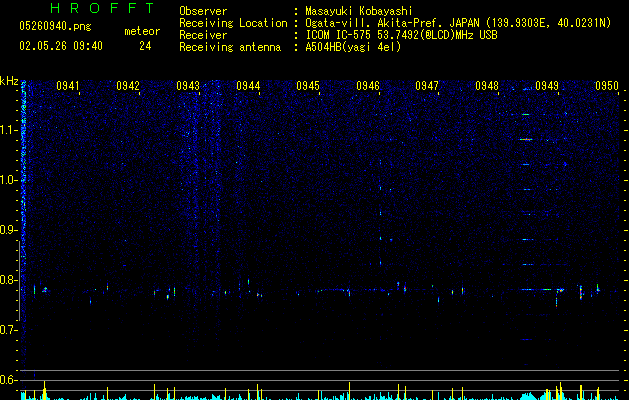Click the meteor label
629x400 pixels.
click(x=142, y=31)
